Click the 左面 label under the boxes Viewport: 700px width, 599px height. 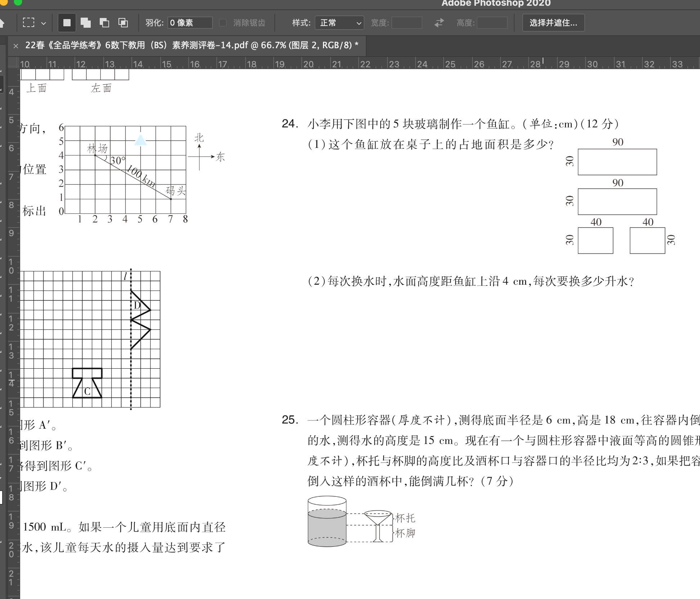101,88
